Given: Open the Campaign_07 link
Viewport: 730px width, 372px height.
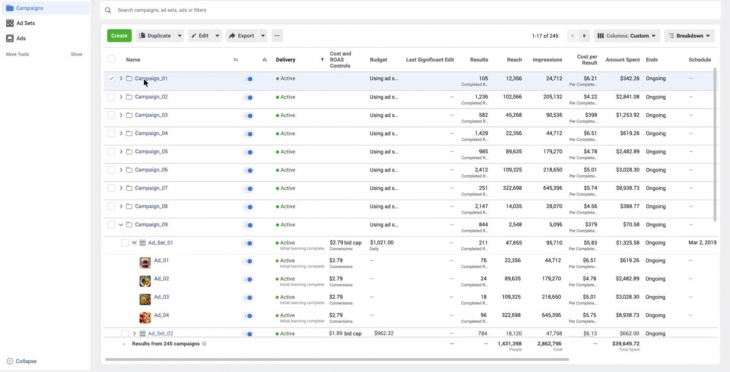Looking at the screenshot, I should coord(151,188).
